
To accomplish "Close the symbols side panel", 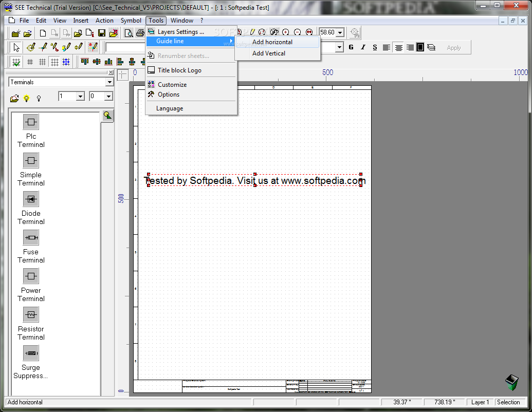I will (111, 72).
